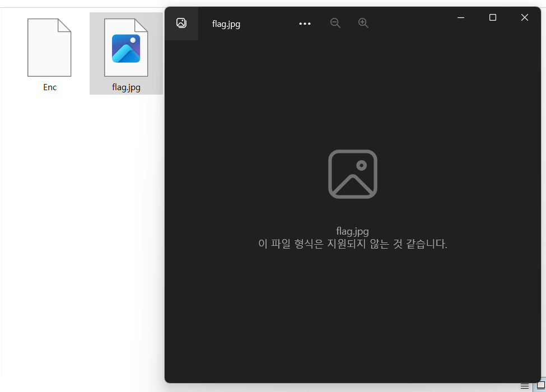Switch Explorer to large icons view
Image resolution: width=546 pixels, height=392 pixels.
click(x=541, y=385)
